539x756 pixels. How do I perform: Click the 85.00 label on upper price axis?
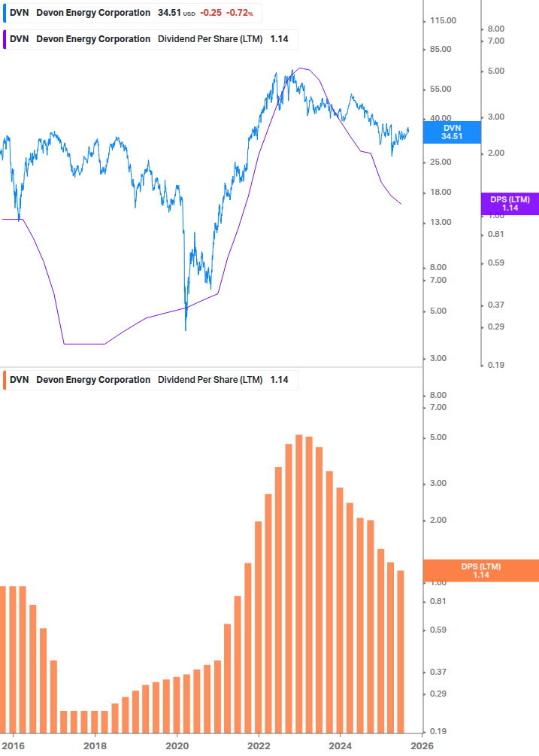pos(441,49)
